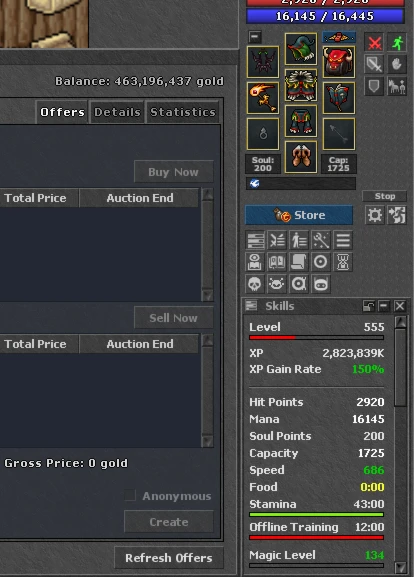414x577 pixels.
Task: Click the logout exit door icon
Action: pos(397,215)
